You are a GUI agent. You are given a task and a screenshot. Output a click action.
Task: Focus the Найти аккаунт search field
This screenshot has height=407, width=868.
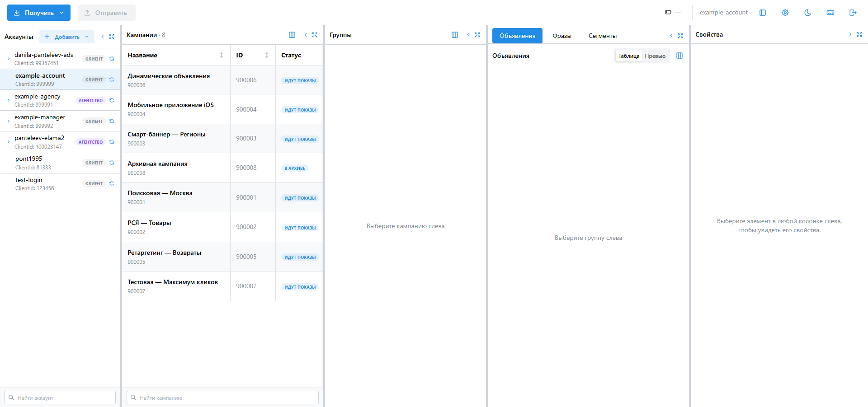[60, 398]
